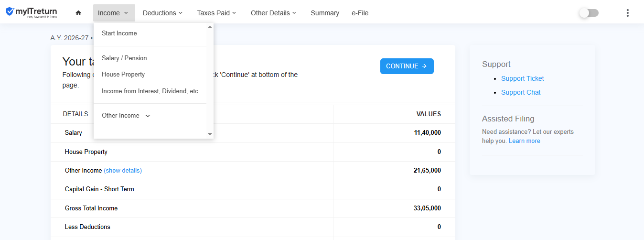Expand the Other Details menu
This screenshot has height=240, width=644.
273,13
